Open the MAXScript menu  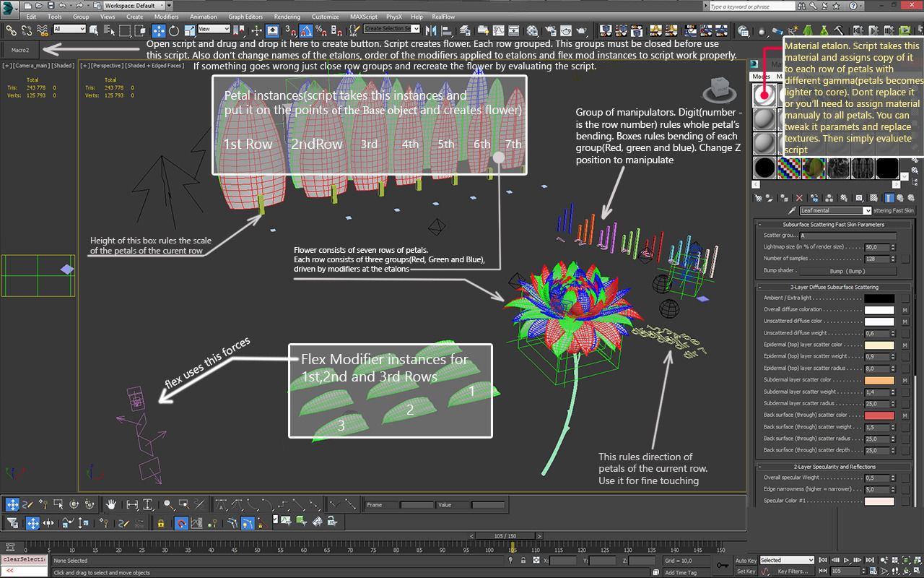coord(365,17)
